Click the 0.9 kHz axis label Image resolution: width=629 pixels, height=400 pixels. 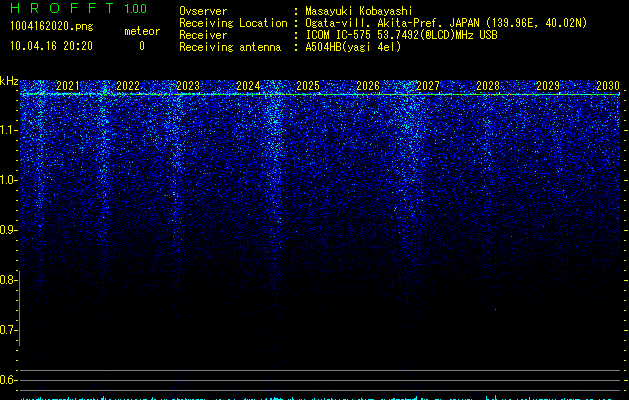7,230
